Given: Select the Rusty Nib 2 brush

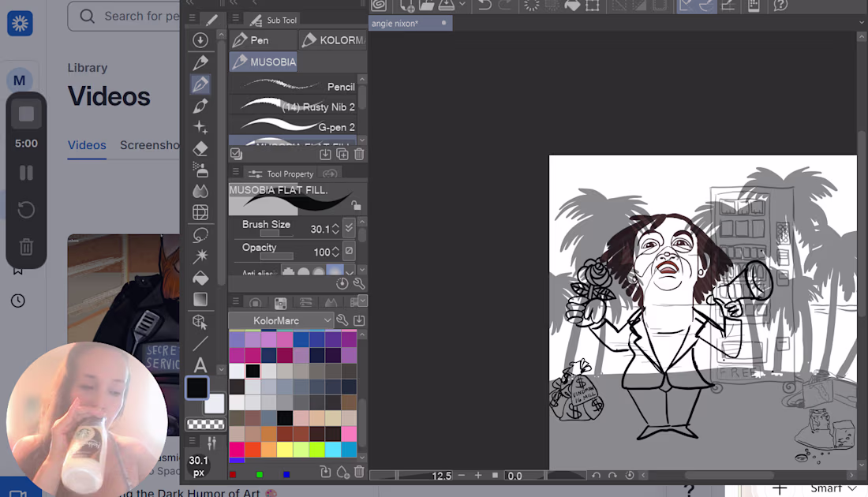Looking at the screenshot, I should pos(293,106).
